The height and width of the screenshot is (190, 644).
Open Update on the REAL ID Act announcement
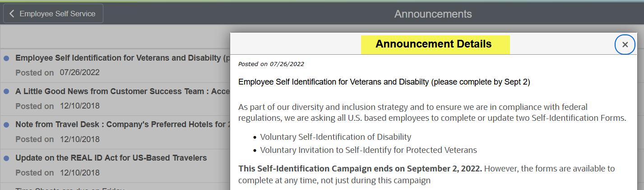111,158
